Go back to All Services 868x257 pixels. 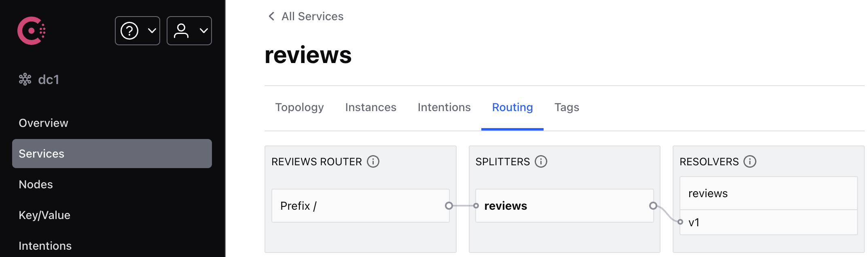pos(312,16)
